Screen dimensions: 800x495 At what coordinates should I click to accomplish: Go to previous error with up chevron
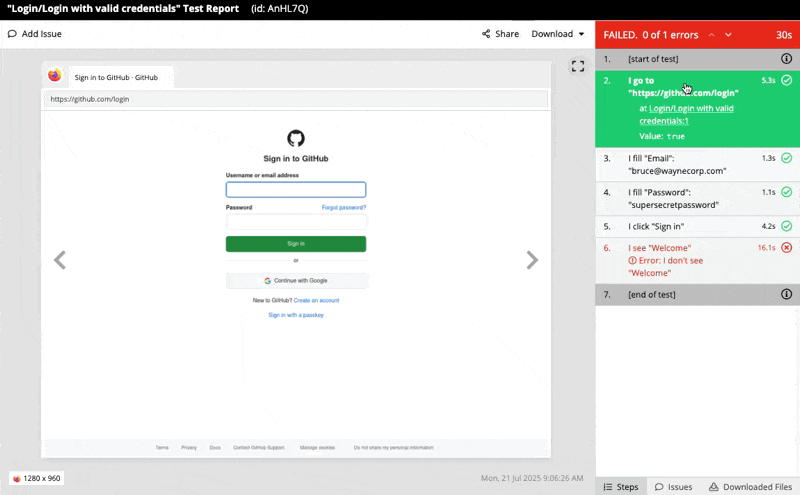[711, 35]
